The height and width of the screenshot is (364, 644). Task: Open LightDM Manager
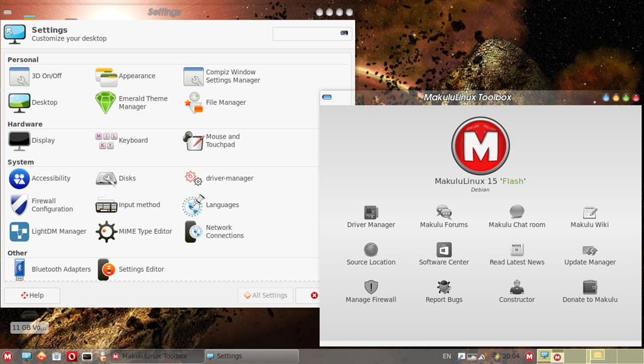point(48,232)
